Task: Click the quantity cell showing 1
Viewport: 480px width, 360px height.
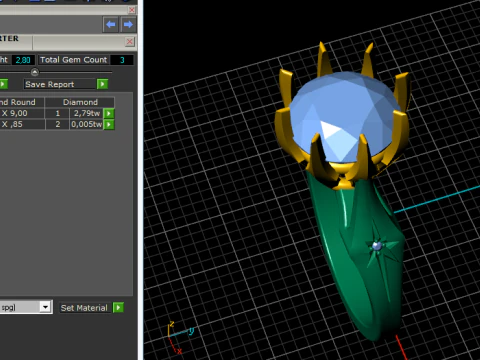Action: [x=57, y=113]
